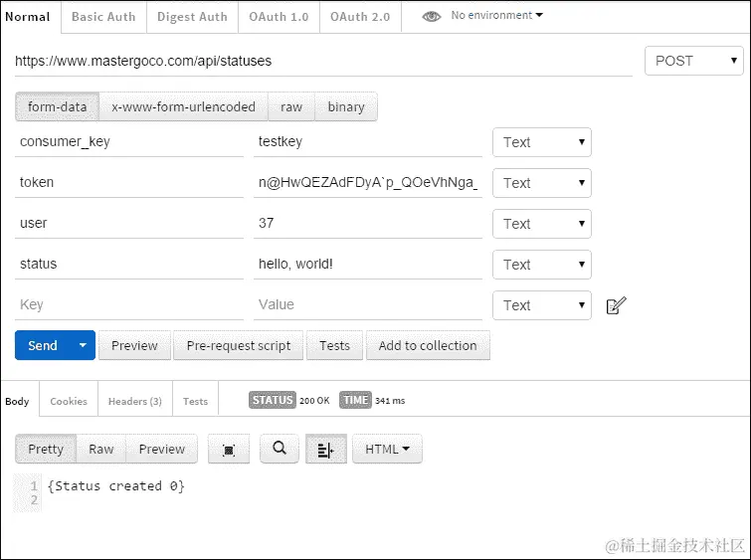Expand the Send button arrow menu
The width and height of the screenshot is (751, 560).
click(x=83, y=345)
